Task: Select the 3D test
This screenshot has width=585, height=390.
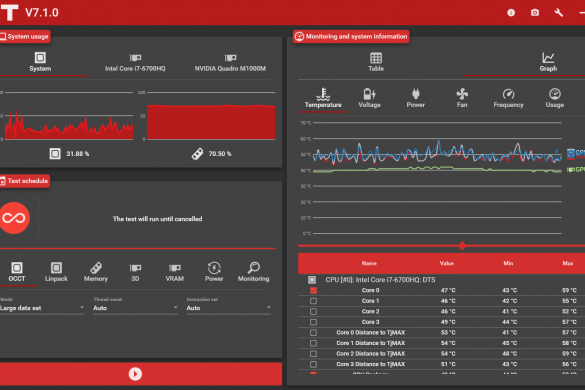Action: click(135, 272)
